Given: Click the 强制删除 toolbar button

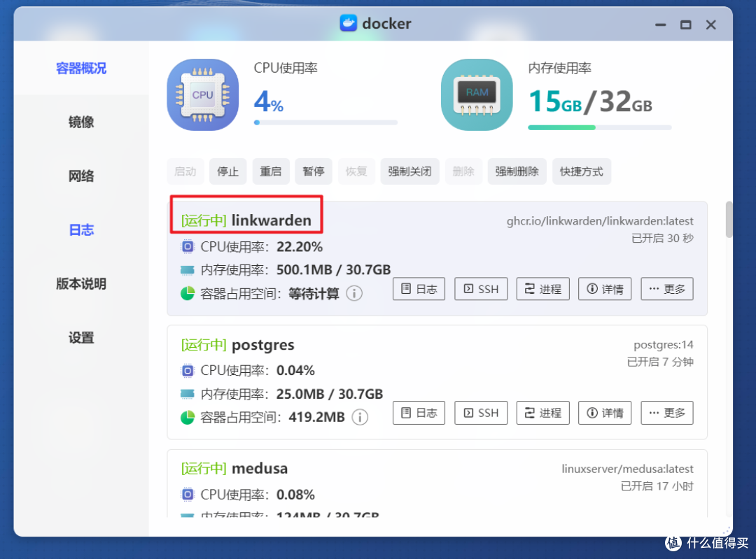Looking at the screenshot, I should coord(517,171).
